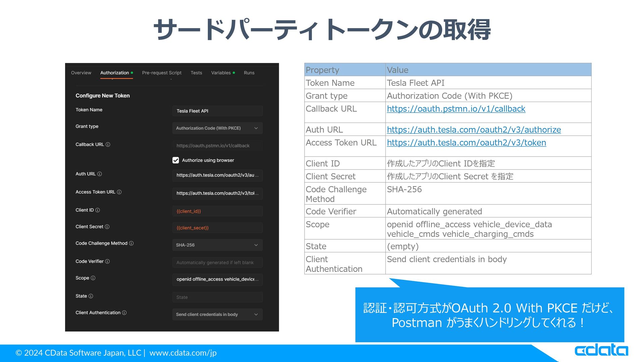Viewport: 644px width, 362px height.
Task: Select the Send client credentials in body cell
Action: pyautogui.click(x=488, y=263)
